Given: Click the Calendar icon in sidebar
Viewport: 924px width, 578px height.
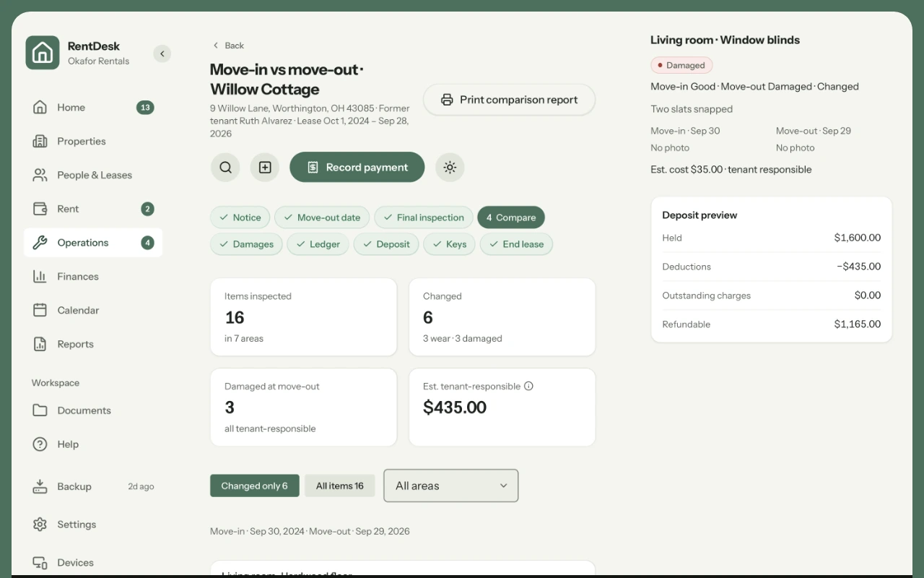Looking at the screenshot, I should pos(40,310).
